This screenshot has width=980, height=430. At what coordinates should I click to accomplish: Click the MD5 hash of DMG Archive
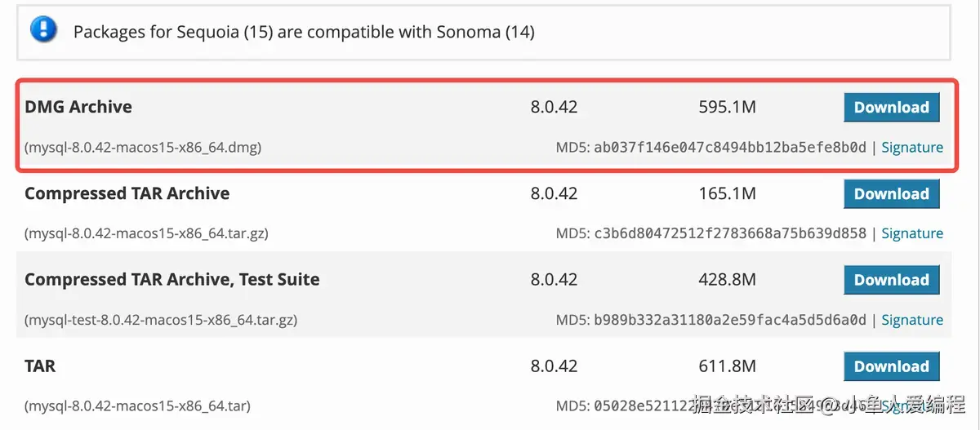(729, 148)
